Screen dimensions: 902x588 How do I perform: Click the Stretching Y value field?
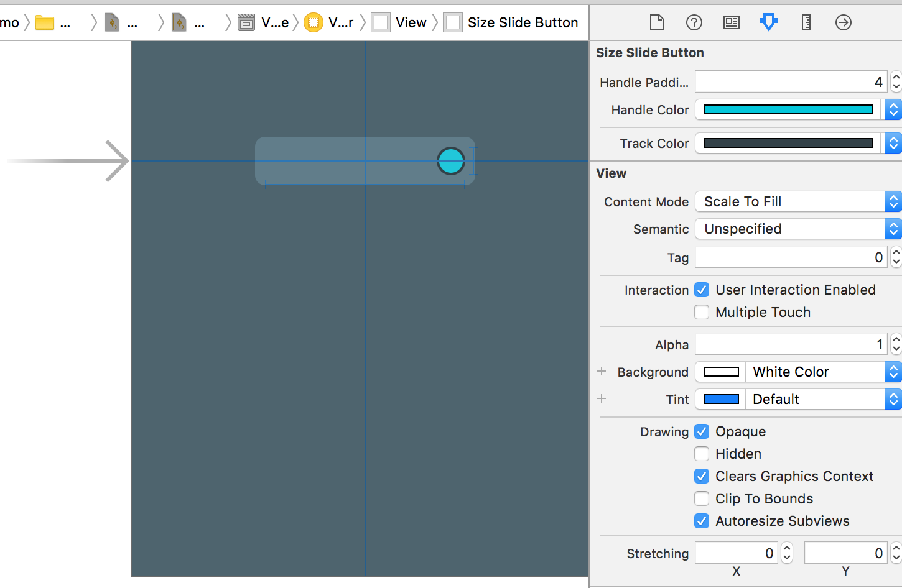pyautogui.click(x=847, y=553)
